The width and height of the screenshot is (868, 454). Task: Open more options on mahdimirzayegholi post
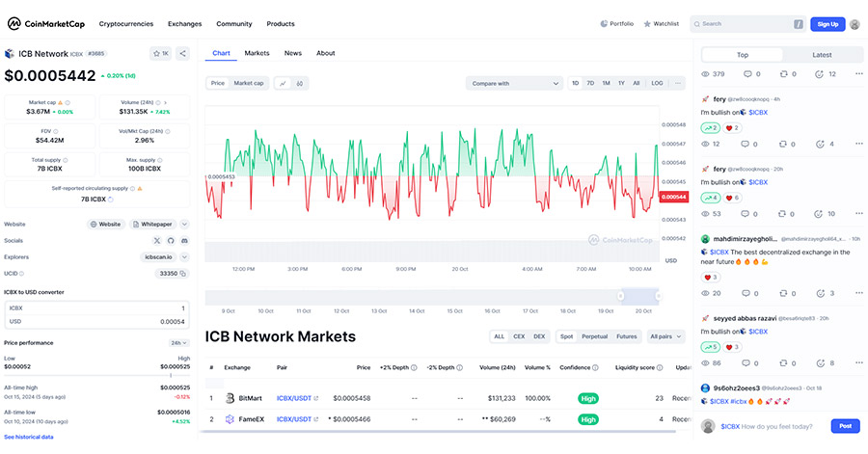tap(858, 293)
